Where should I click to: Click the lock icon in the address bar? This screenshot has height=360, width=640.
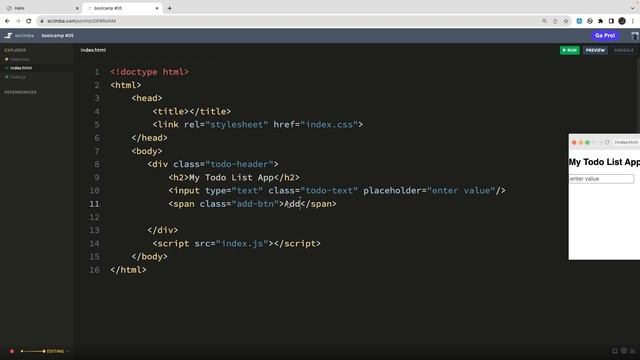[42, 21]
